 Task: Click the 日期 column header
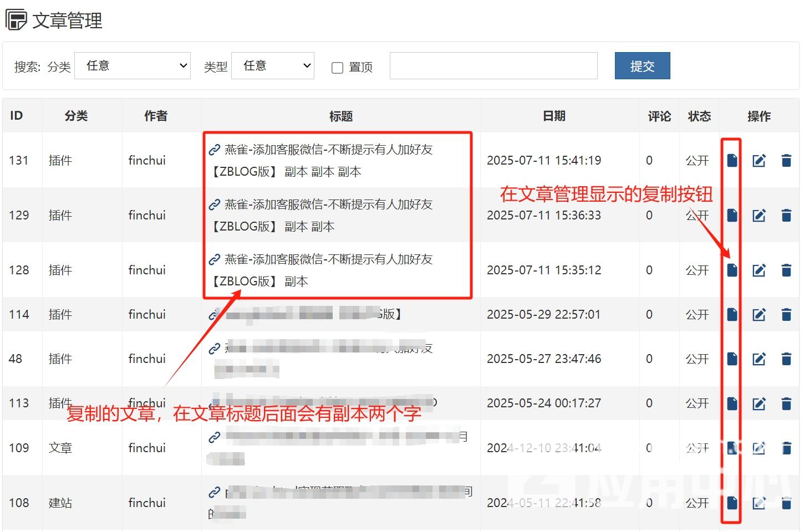(554, 116)
